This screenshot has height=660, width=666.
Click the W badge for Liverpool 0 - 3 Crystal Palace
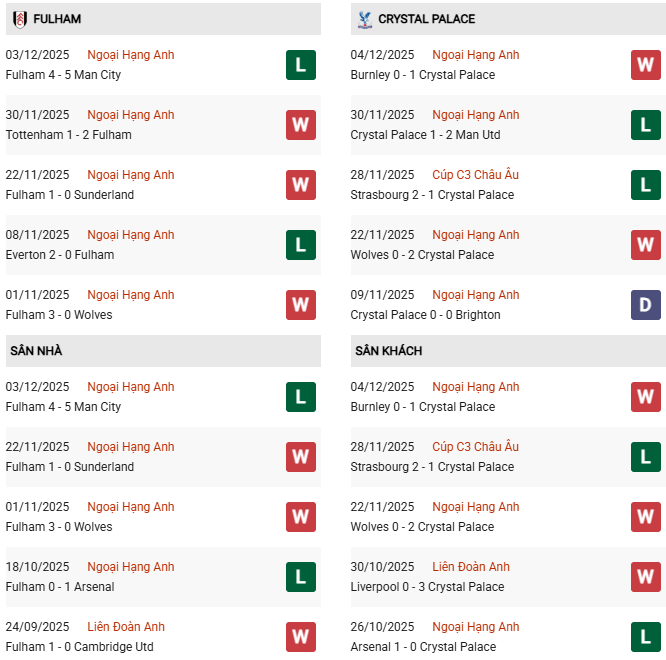tap(646, 577)
